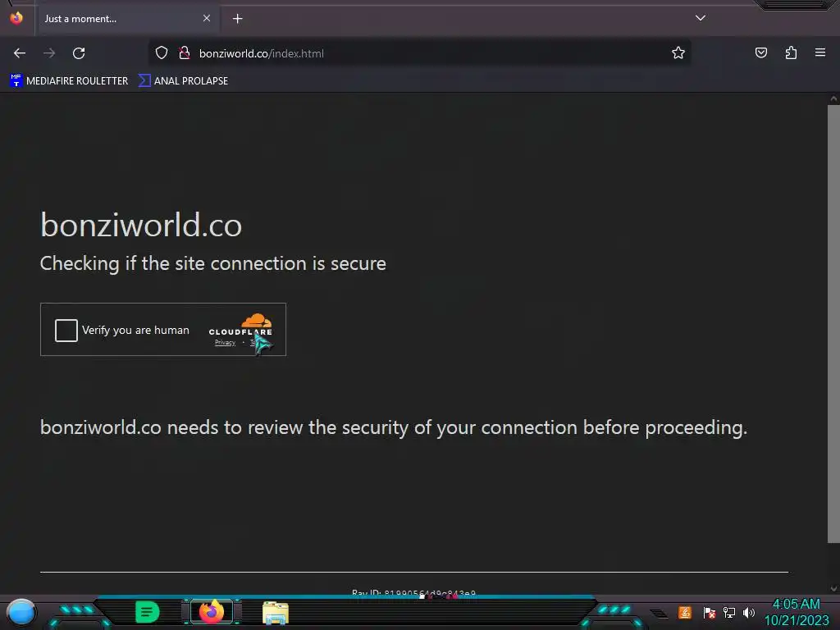Switch to Firefox in the taskbar
840x630 pixels.
point(212,612)
